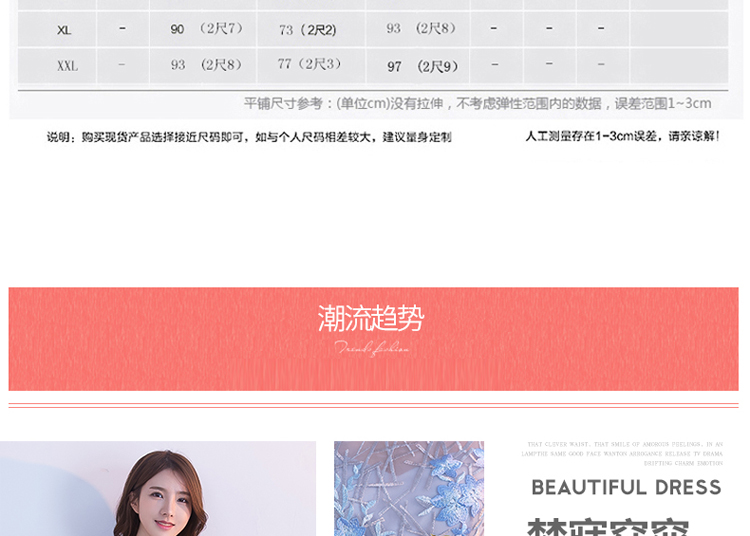Click the 97 (2尺9) cell
750x536 pixels.
(x=422, y=66)
